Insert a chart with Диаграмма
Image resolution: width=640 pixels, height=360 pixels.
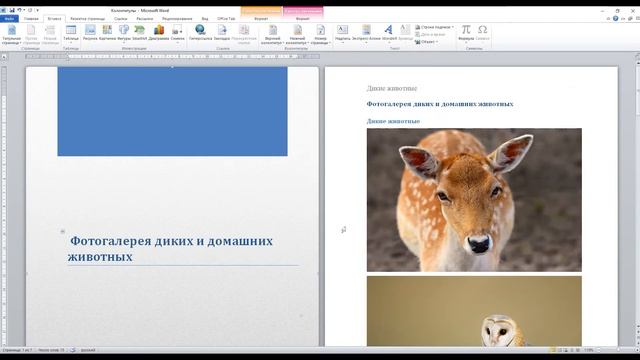(159, 33)
